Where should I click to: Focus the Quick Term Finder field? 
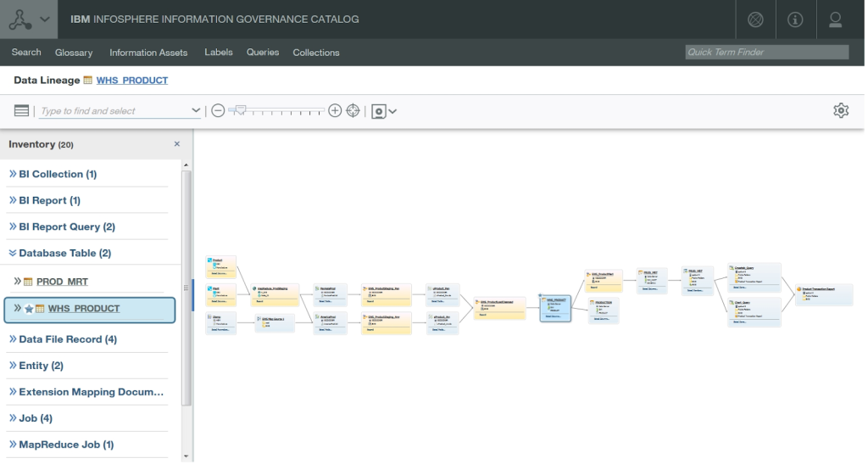pos(766,52)
